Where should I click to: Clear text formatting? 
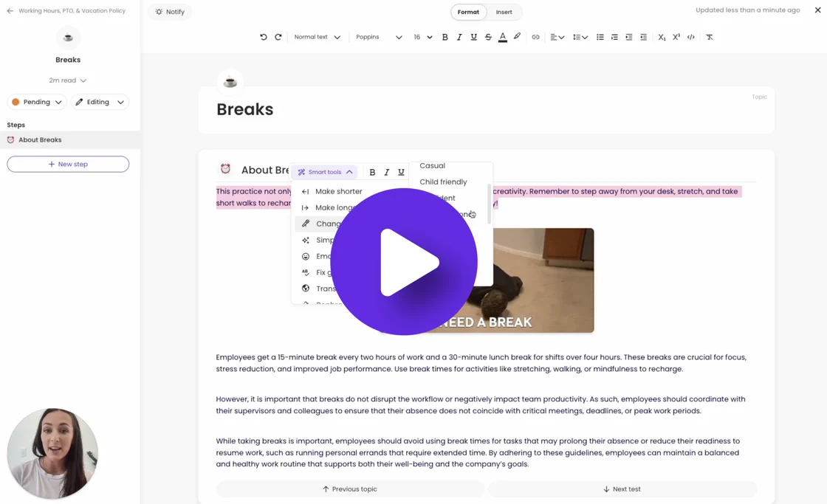coord(710,37)
